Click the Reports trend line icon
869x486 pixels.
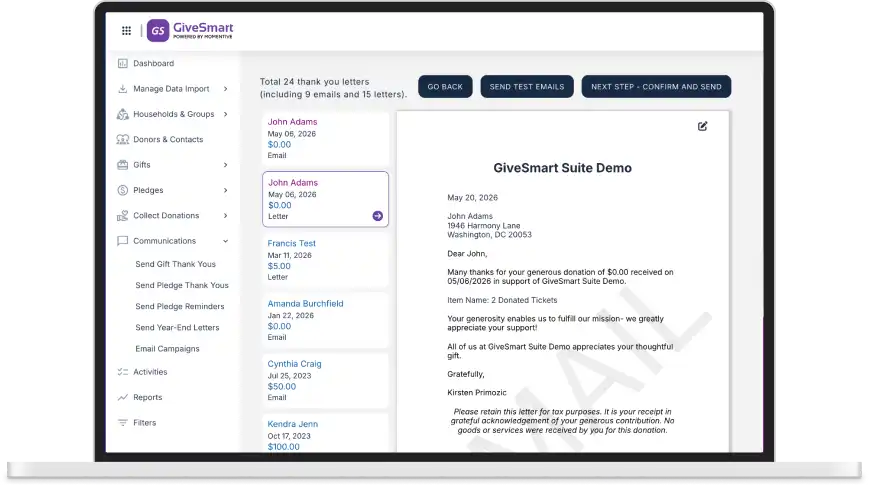pyautogui.click(x=122, y=397)
